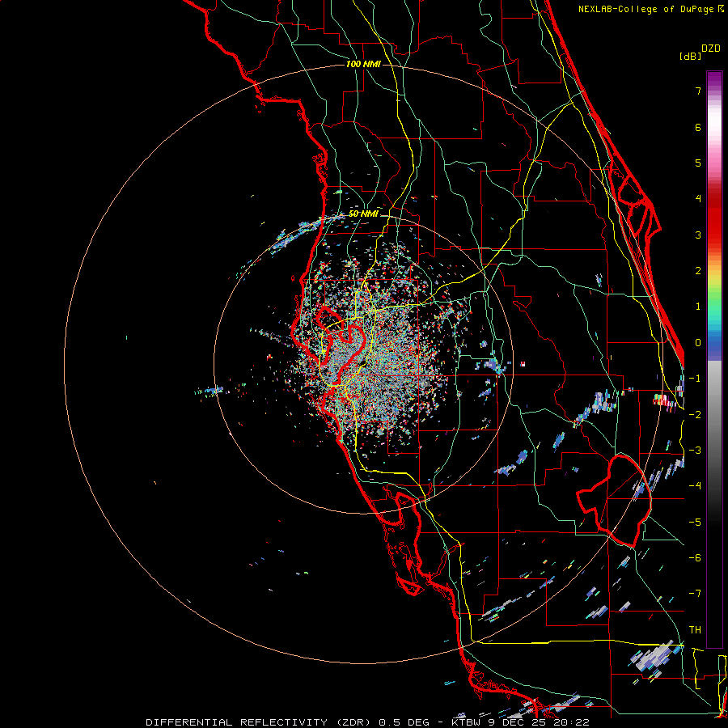The image size is (728, 728).
Task: Select the -6 value on the scale
Action: (x=695, y=558)
